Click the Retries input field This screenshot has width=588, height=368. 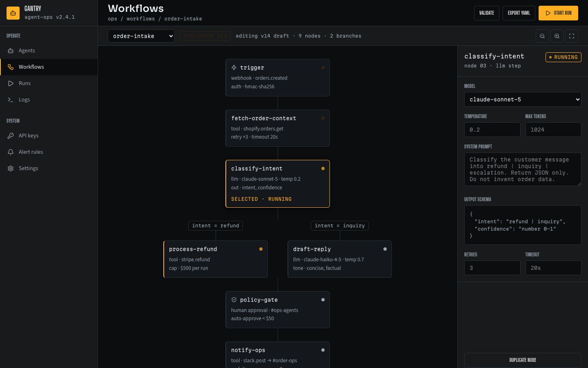coord(492,268)
